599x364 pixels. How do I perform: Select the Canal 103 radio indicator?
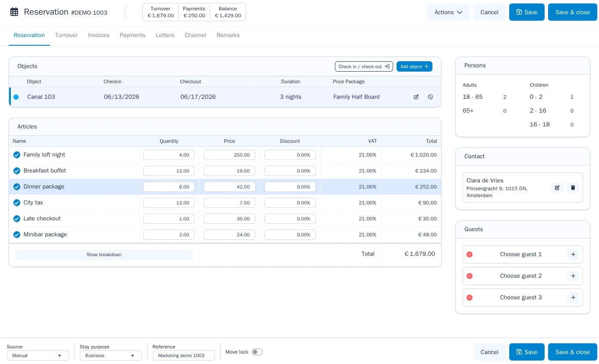pos(16,97)
